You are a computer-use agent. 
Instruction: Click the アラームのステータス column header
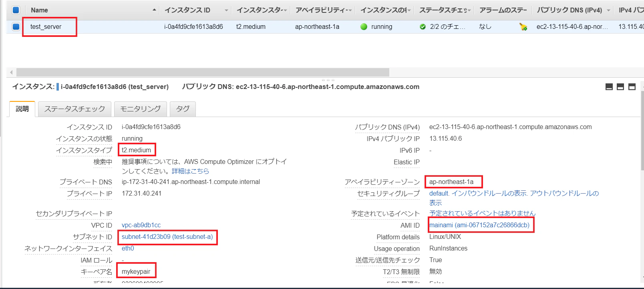[x=503, y=10]
